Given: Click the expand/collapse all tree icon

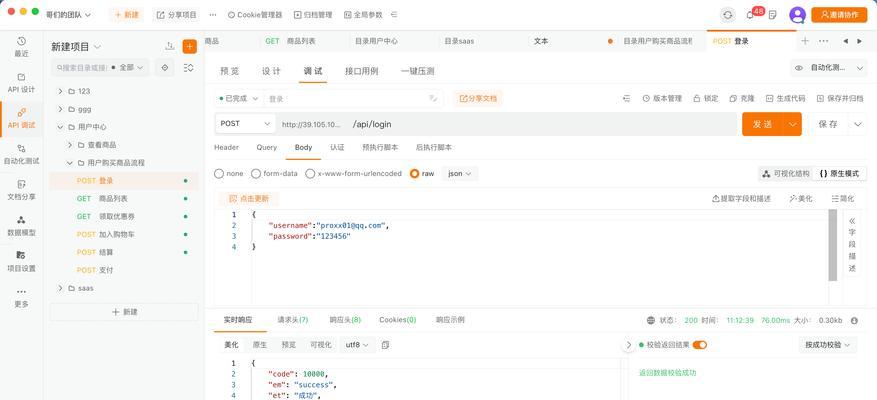Looking at the screenshot, I should [189, 67].
